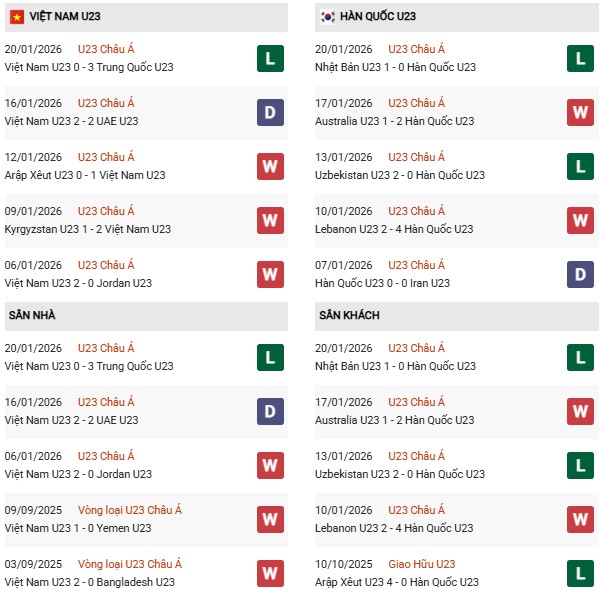Viewport: 600px width, 595px height.
Task: Click the Vietnam flag icon
Action: coord(17,17)
